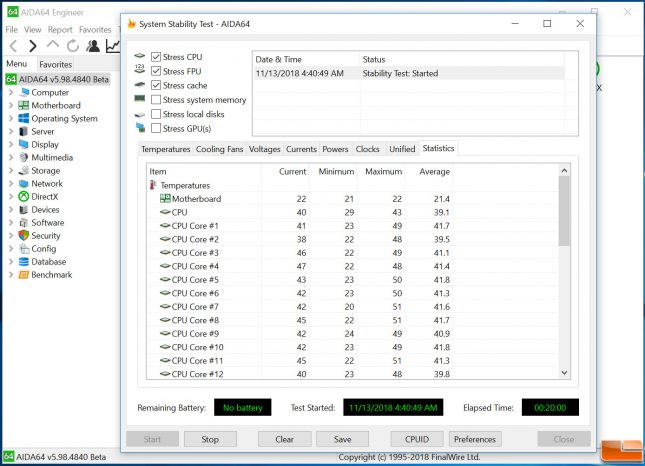Select the Computer icon in tree
Image resolution: width=645 pixels, height=466 pixels.
coord(24,92)
